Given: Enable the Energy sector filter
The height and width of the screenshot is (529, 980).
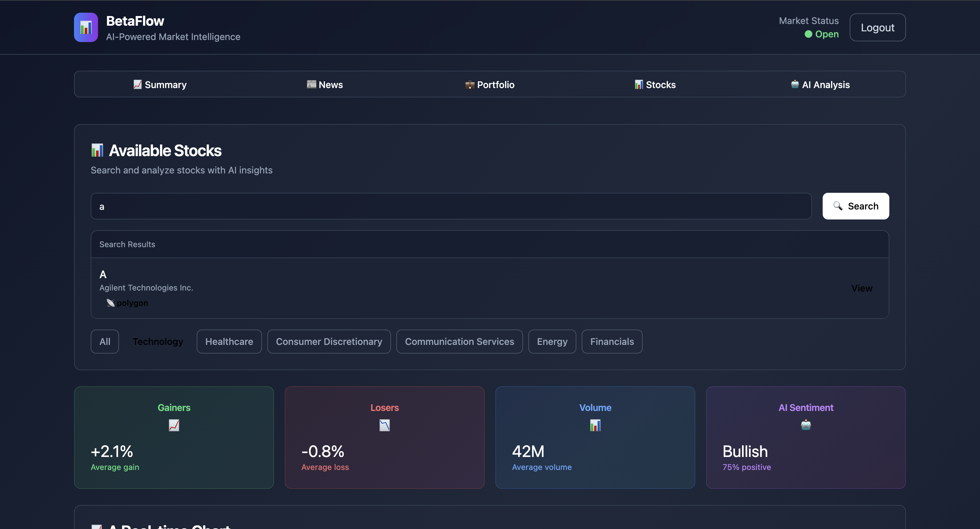Looking at the screenshot, I should [x=552, y=341].
